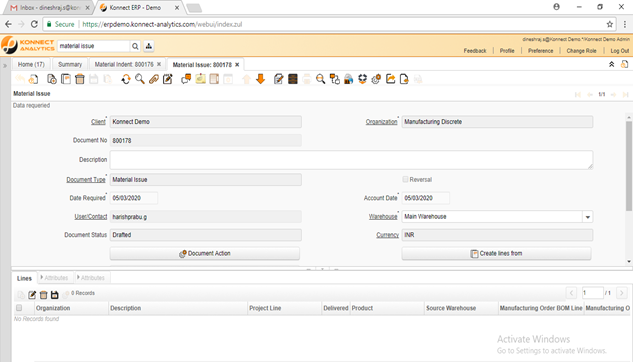
Task: Open the Warehouse dropdown arrow
Action: pos(588,217)
